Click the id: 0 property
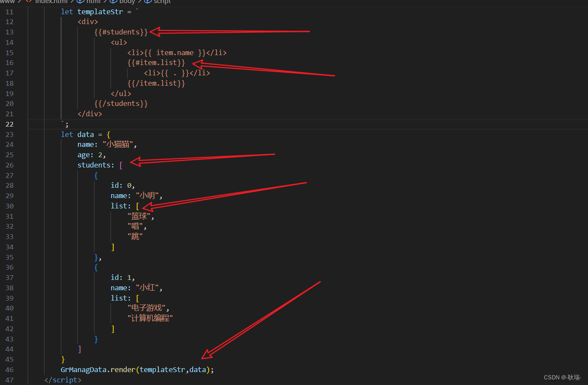Screen dimensions: 588x385 tap(123, 185)
